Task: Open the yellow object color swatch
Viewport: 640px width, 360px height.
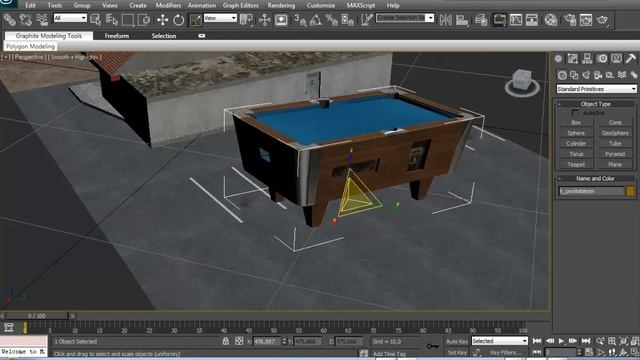Action: (631, 191)
